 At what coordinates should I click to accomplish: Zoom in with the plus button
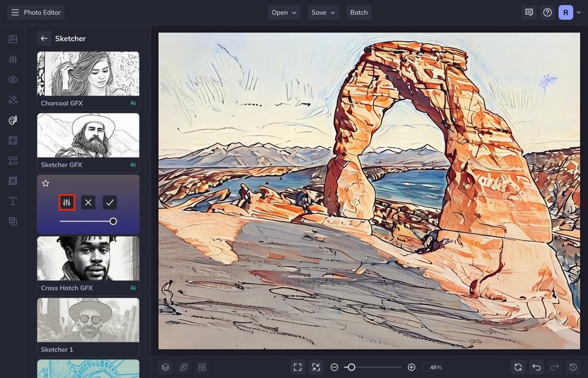(x=411, y=367)
